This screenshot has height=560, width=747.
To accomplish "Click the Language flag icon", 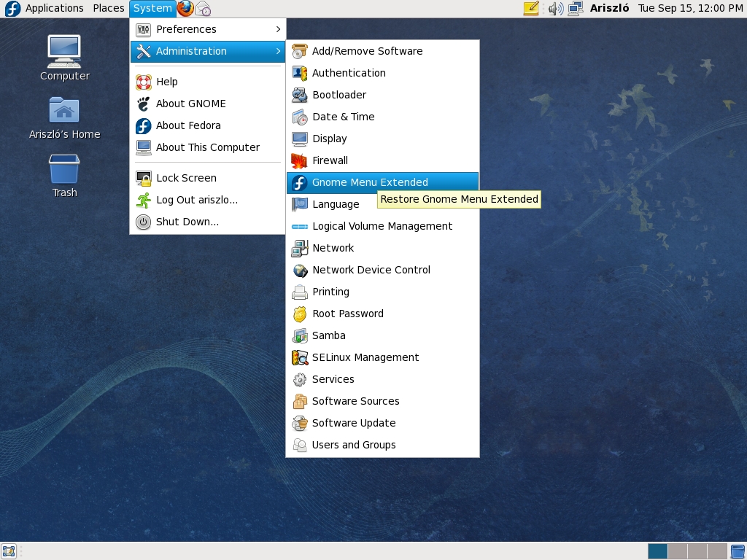I will click(300, 204).
